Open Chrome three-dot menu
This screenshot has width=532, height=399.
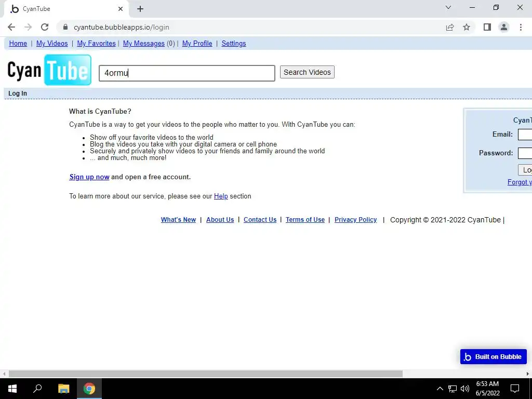[521, 27]
